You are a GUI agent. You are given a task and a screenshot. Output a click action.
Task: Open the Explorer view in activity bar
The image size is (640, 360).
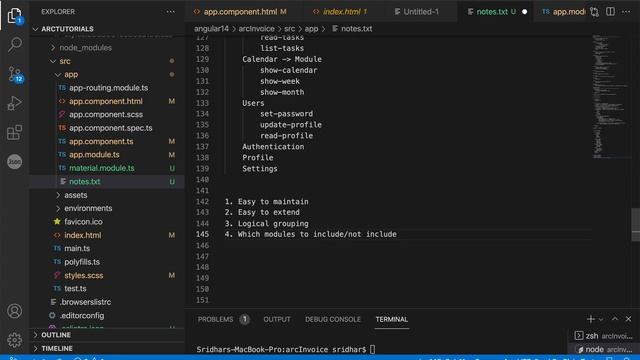(x=15, y=16)
